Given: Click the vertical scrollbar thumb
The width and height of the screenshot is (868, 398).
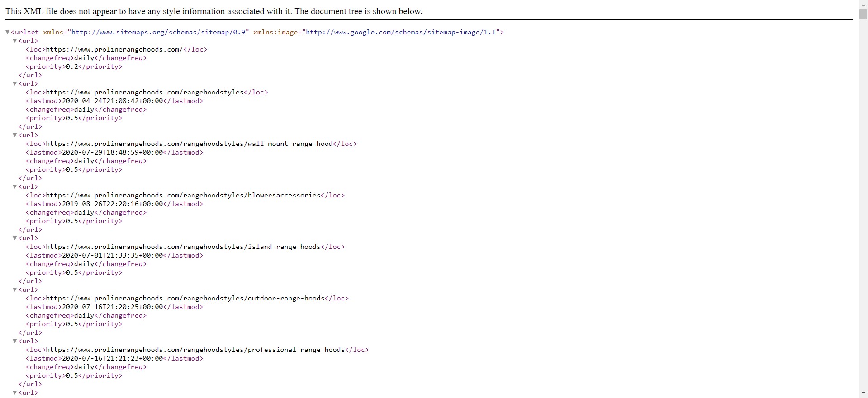Looking at the screenshot, I should [x=863, y=14].
